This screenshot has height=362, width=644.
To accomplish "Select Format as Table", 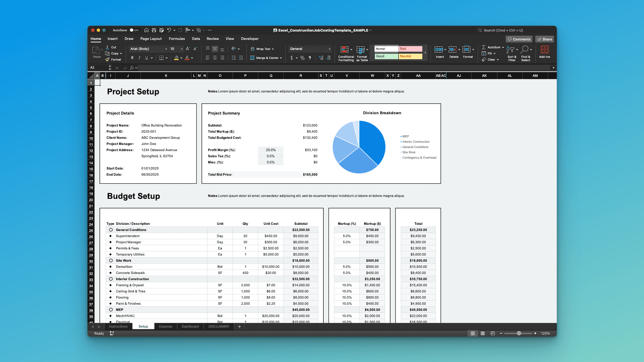I will click(x=362, y=53).
